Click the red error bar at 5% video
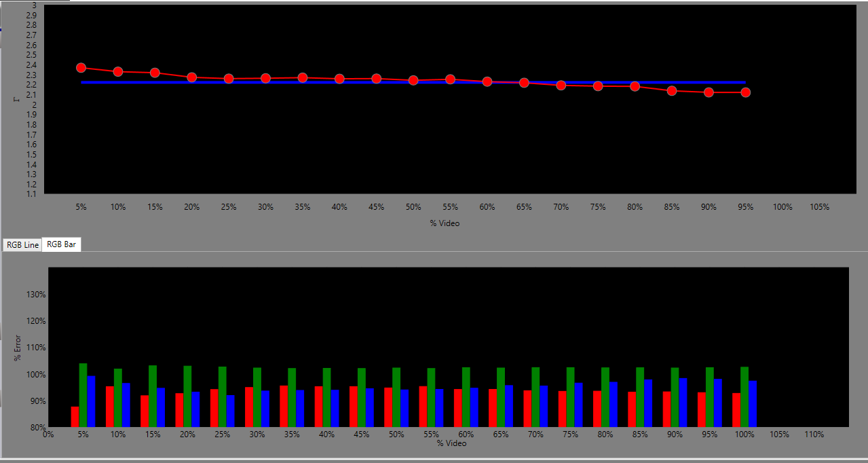868x463 pixels. pyautogui.click(x=75, y=417)
